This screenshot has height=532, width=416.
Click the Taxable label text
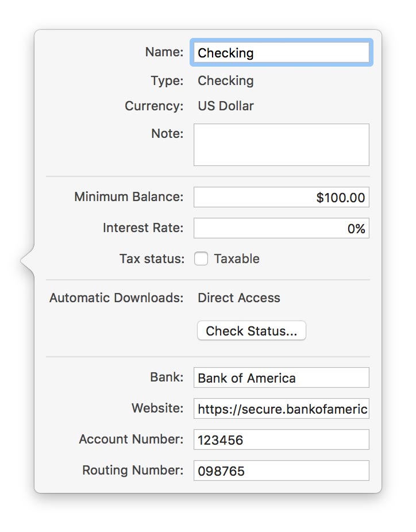coord(237,259)
